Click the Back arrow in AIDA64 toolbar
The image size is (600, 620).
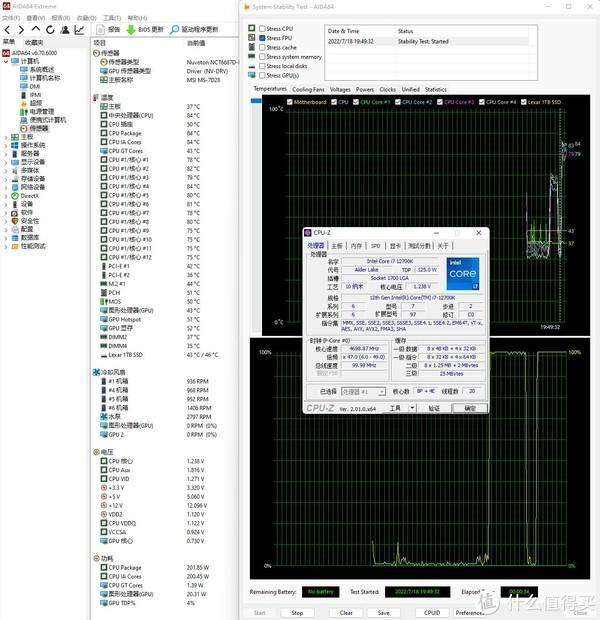8,30
